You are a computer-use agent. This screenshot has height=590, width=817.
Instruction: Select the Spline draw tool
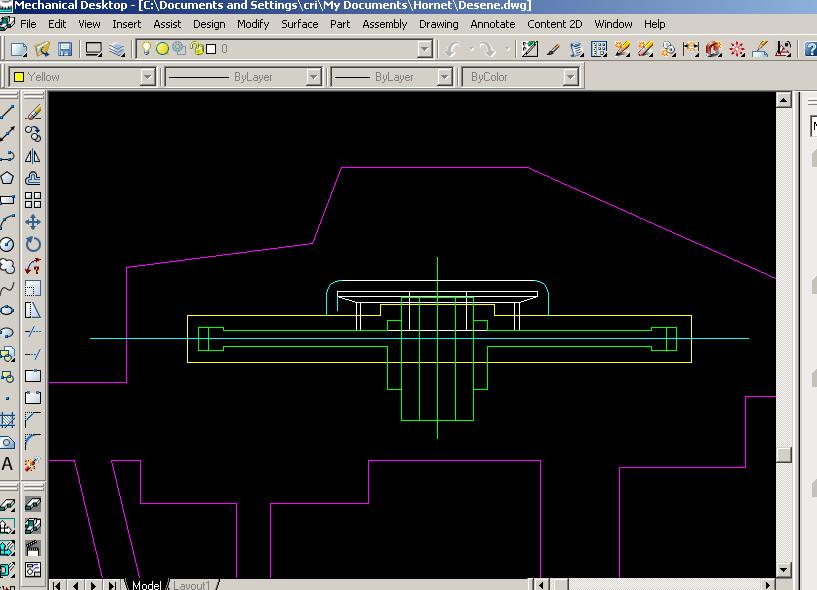tap(7, 288)
